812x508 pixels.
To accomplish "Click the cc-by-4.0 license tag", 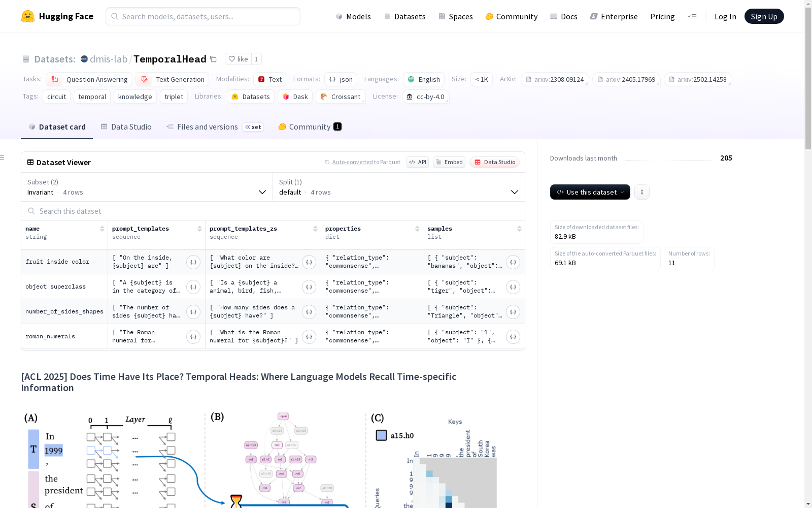I will (425, 97).
